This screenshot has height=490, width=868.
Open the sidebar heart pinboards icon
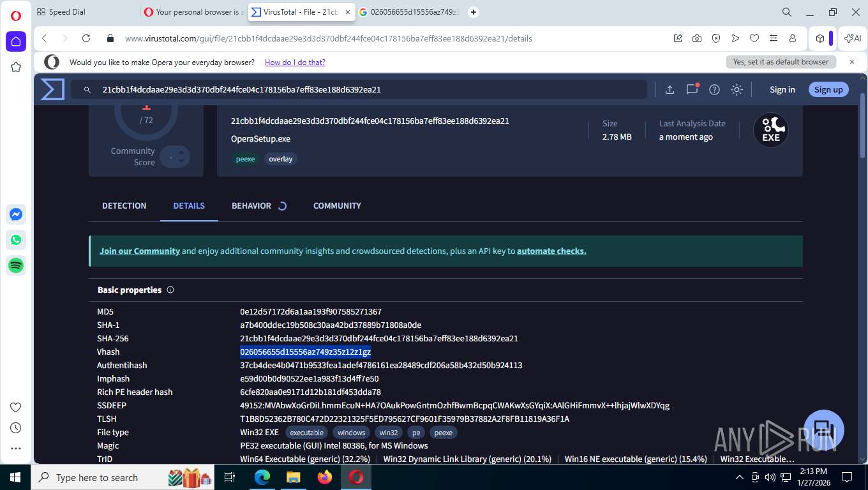[16, 407]
